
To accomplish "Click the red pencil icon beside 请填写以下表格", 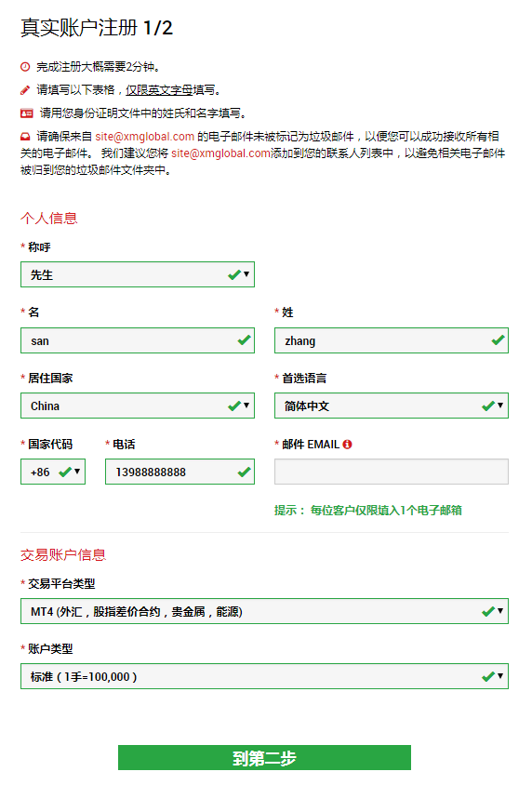I will pos(25,90).
